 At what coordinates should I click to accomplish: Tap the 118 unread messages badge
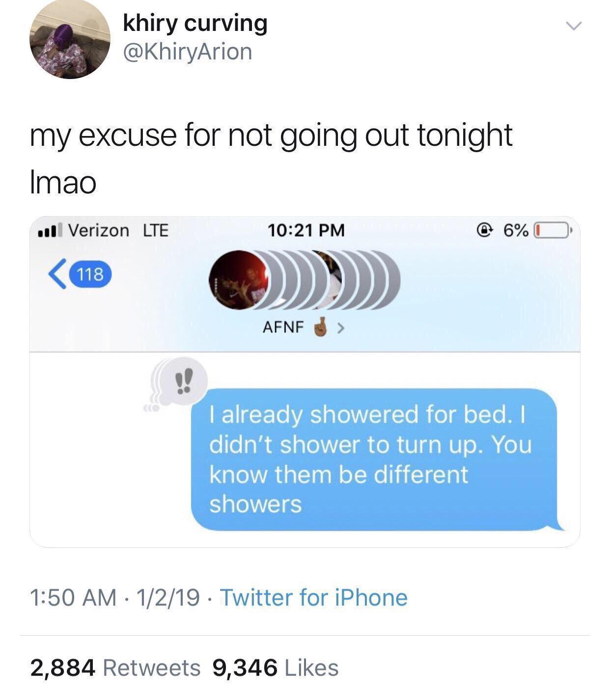coord(90,275)
